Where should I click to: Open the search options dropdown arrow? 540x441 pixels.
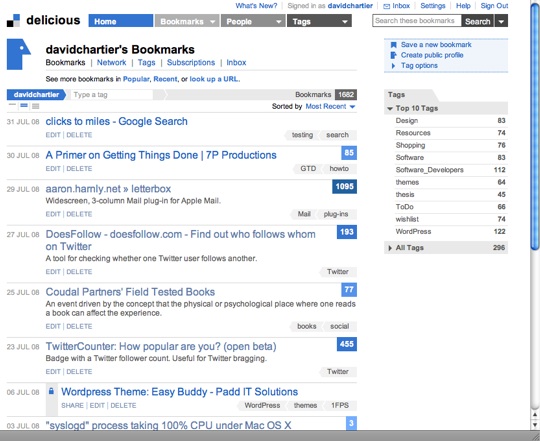point(501,21)
